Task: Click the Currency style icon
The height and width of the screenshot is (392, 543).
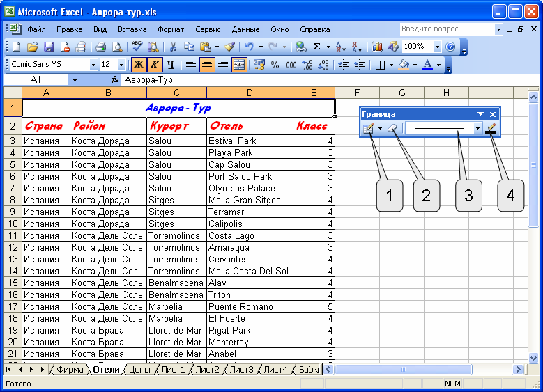Action: (259, 65)
